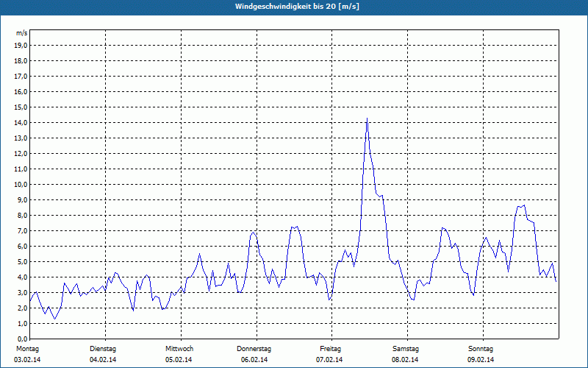Click the 10,0 y-axis value label
Viewport: 588px width, 368px height.
click(x=21, y=184)
